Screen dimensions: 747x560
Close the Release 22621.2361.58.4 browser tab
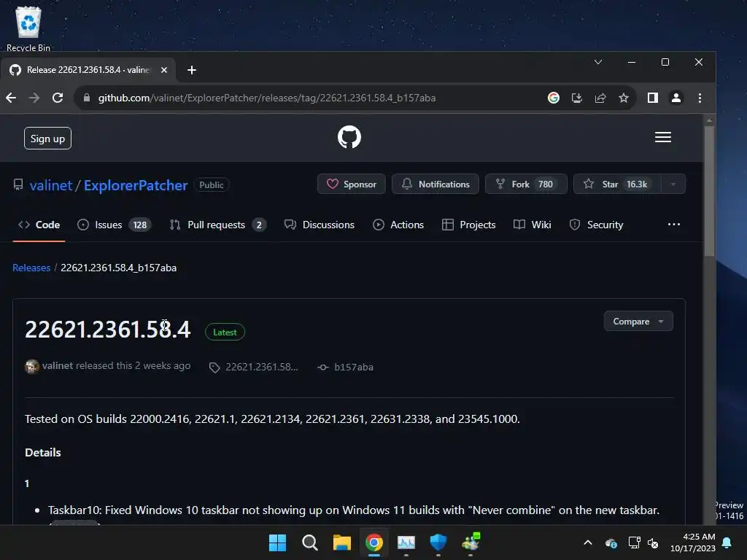click(164, 70)
